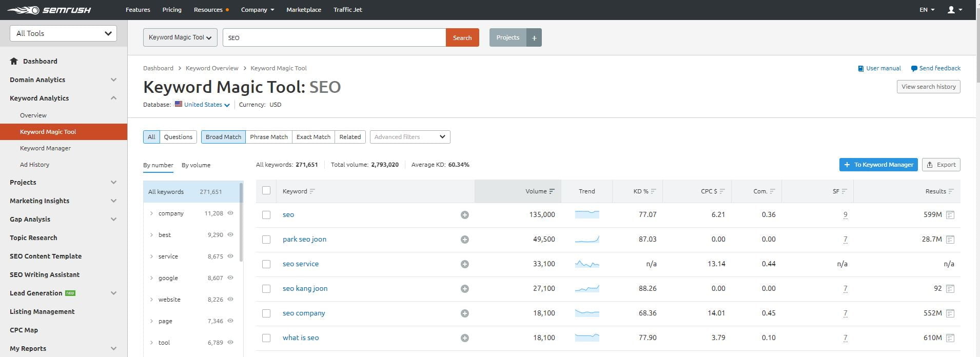Viewport: 980px width, 357px height.
Task: Click the keyword groups list scrollbar
Action: 241,221
